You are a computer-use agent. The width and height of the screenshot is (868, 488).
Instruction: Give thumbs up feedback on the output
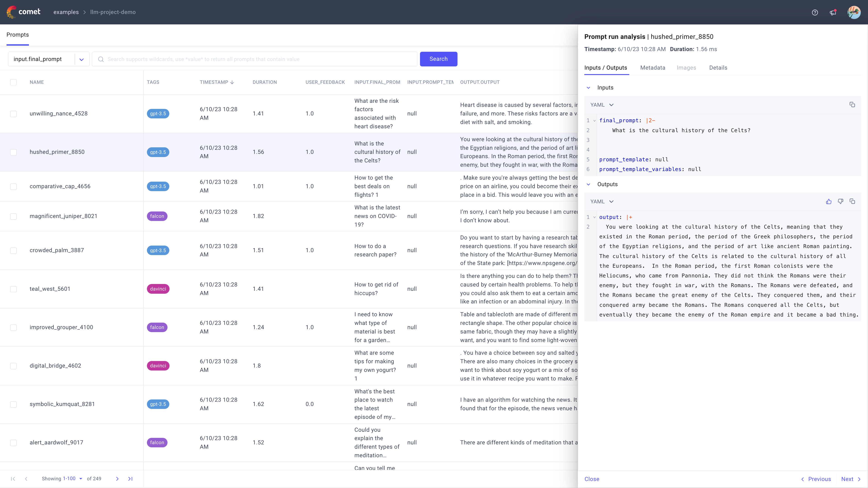pyautogui.click(x=829, y=201)
